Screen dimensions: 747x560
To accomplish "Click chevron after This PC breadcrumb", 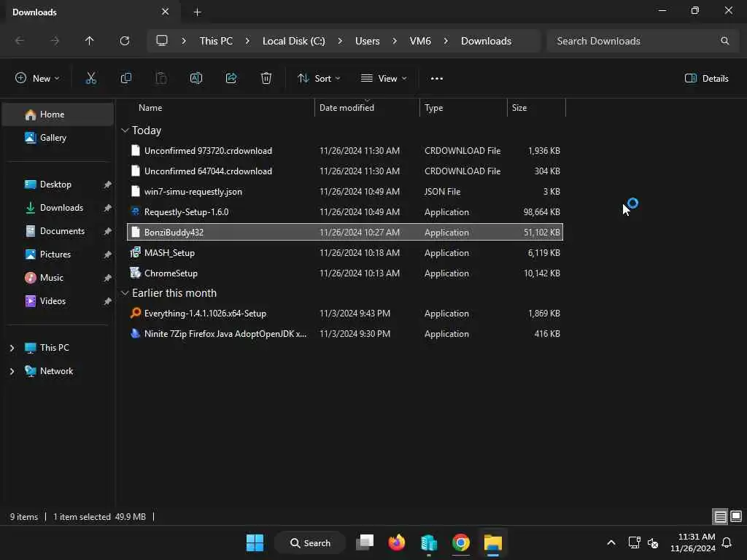I will (x=247, y=41).
